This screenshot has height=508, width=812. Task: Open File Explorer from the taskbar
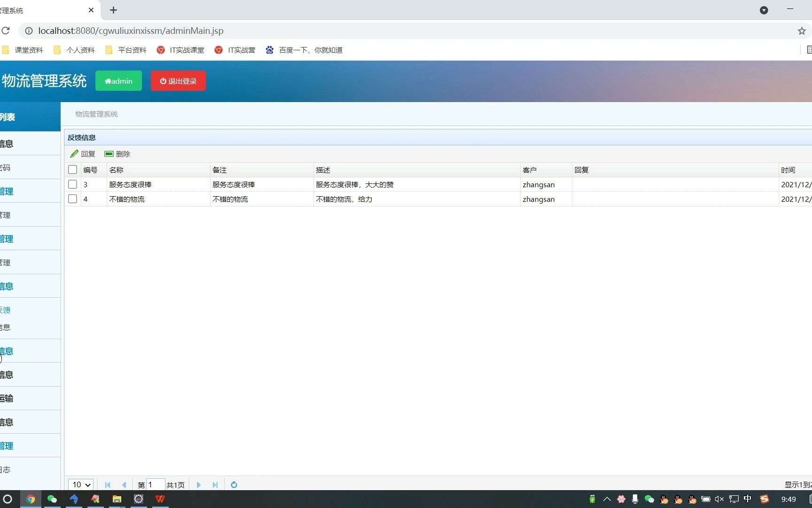117,499
